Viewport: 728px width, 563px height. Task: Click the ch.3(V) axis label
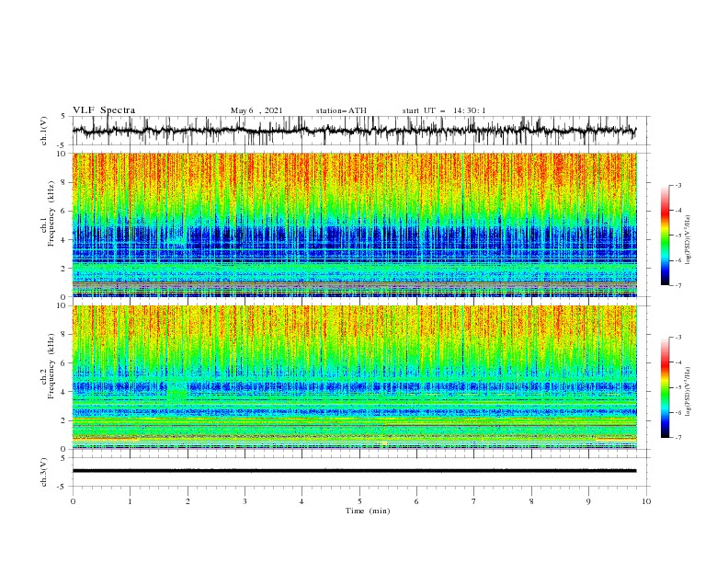[x=44, y=472]
